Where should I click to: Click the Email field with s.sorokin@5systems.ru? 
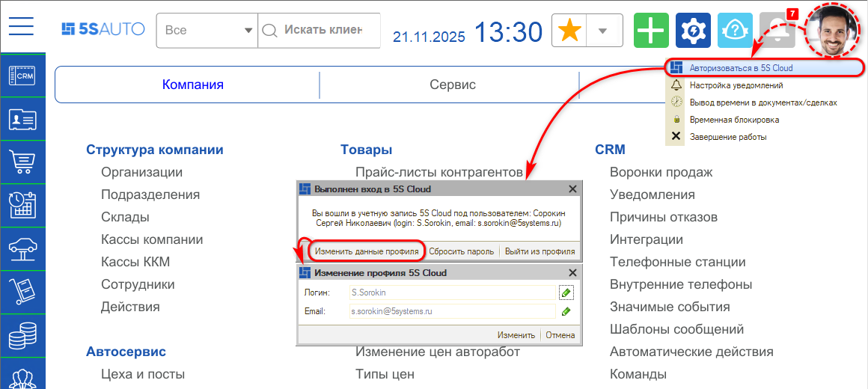pos(452,311)
